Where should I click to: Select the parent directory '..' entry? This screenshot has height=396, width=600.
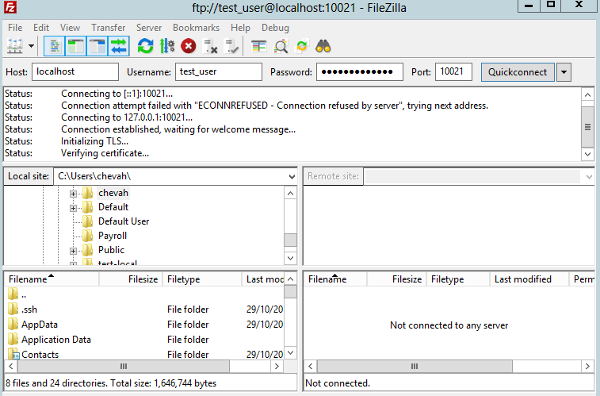coord(145,295)
